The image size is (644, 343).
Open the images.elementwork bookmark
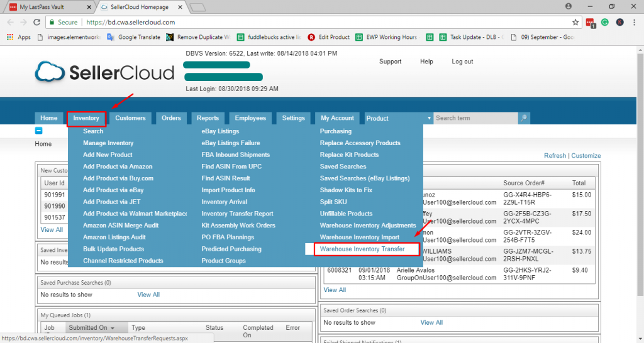[69, 37]
